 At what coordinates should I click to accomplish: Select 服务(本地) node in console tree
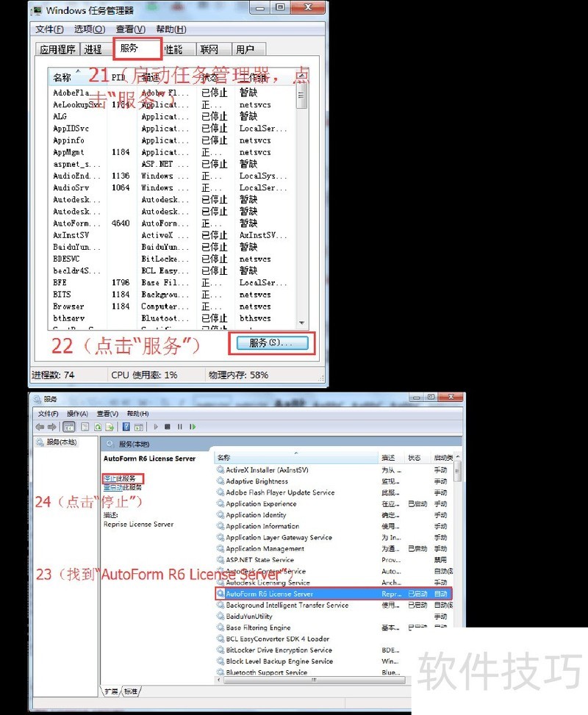57,442
